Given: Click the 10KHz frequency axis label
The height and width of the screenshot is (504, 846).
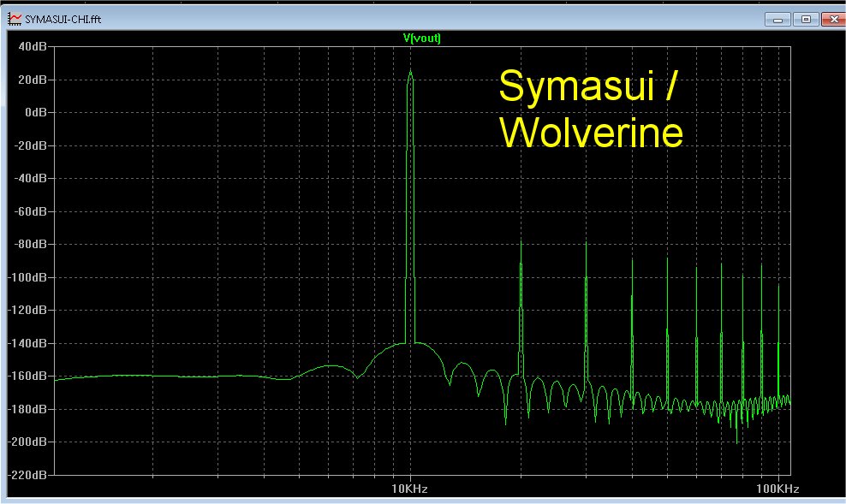Looking at the screenshot, I should tap(409, 489).
